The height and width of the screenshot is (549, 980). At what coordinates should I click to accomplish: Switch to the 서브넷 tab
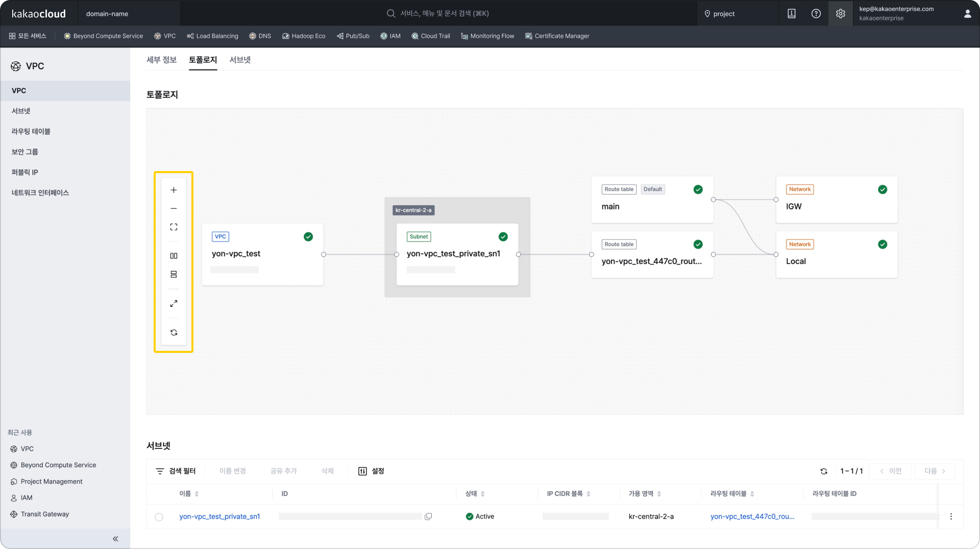click(x=240, y=60)
